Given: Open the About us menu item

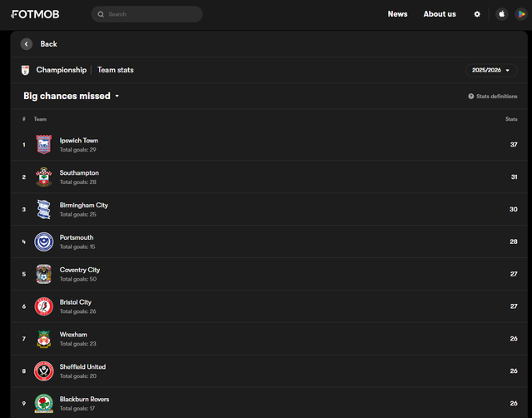Looking at the screenshot, I should (x=439, y=14).
